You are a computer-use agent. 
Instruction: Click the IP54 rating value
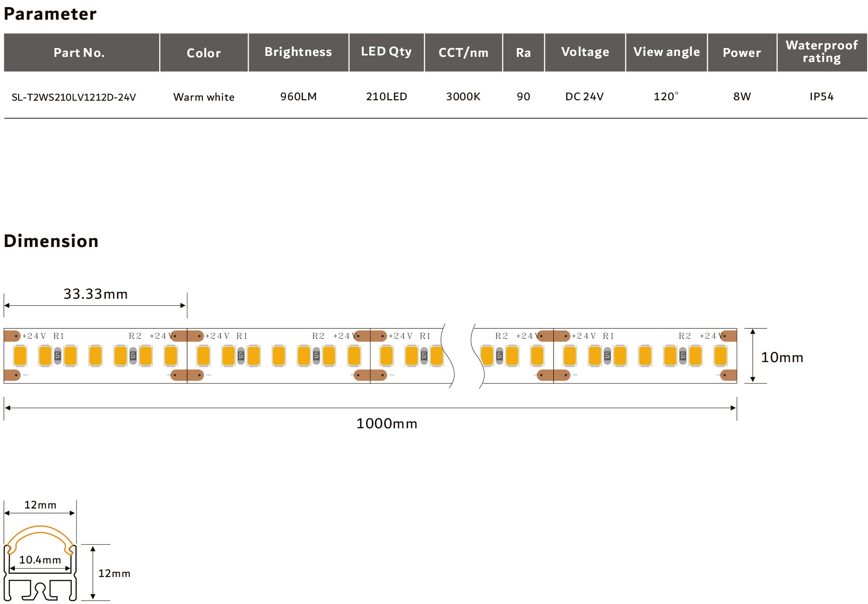821,96
